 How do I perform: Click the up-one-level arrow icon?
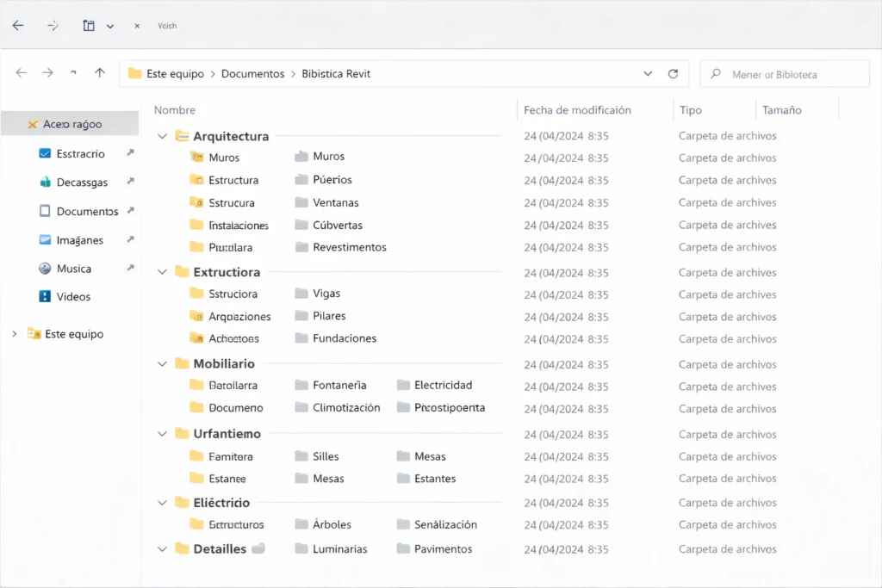coord(100,74)
